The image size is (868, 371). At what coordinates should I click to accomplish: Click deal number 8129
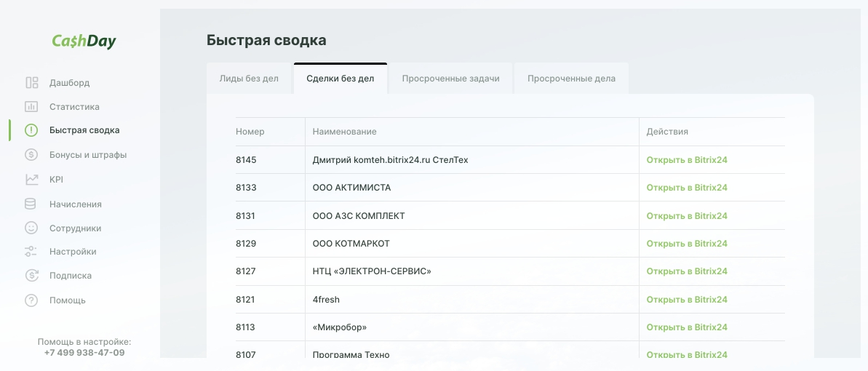pyautogui.click(x=246, y=244)
